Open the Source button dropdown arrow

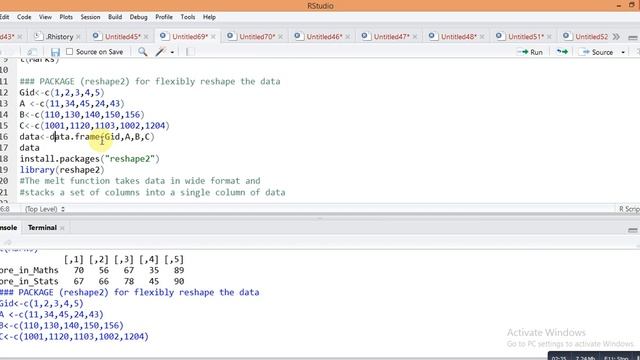[623, 52]
